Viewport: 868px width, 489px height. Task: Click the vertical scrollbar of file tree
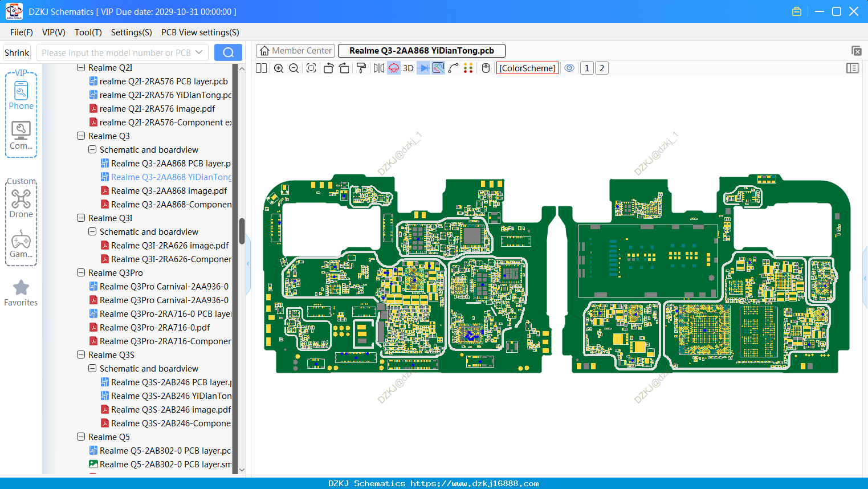pyautogui.click(x=242, y=231)
